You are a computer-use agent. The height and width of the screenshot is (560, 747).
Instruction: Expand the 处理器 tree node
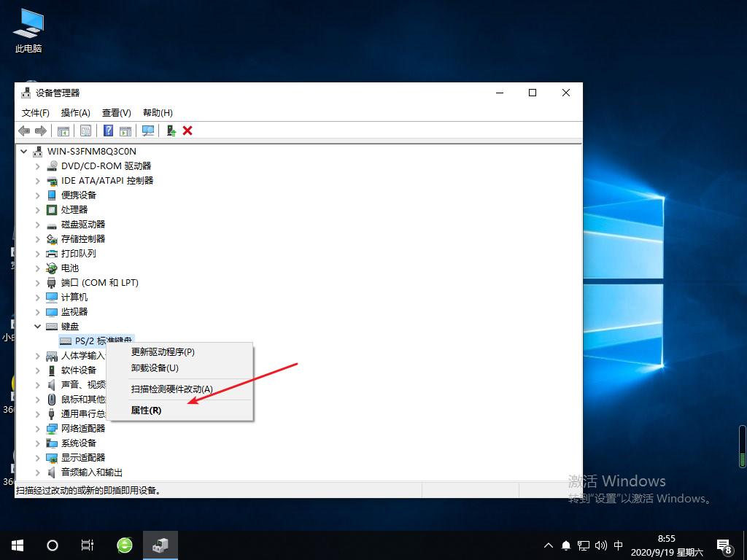pos(38,209)
